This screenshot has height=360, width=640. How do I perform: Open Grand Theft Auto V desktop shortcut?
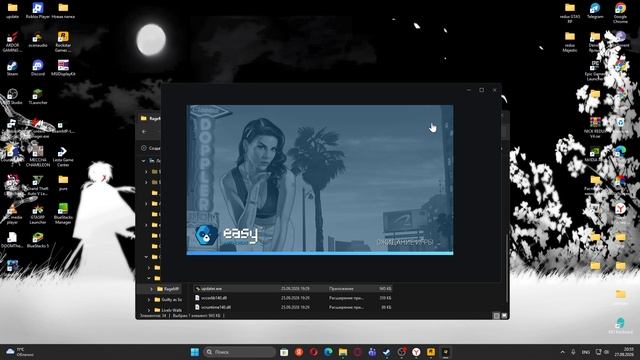click(38, 185)
